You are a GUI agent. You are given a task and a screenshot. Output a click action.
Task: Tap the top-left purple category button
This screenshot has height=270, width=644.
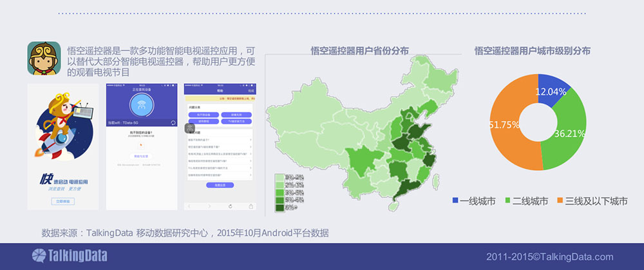pyautogui.click(x=204, y=115)
